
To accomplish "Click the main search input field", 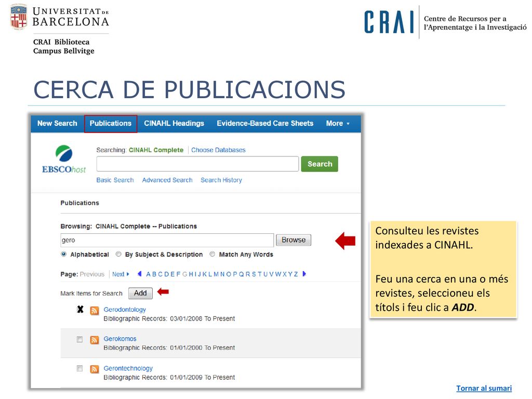I will click(x=197, y=164).
